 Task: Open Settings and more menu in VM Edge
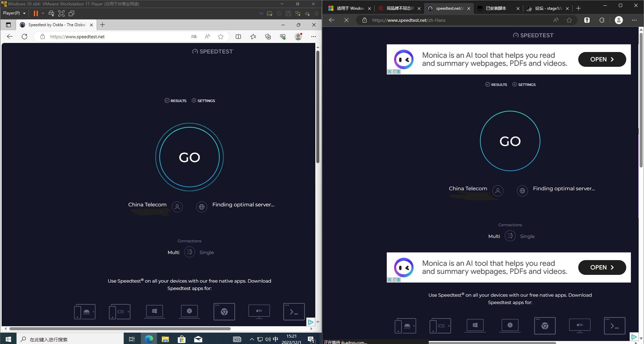[x=314, y=37]
